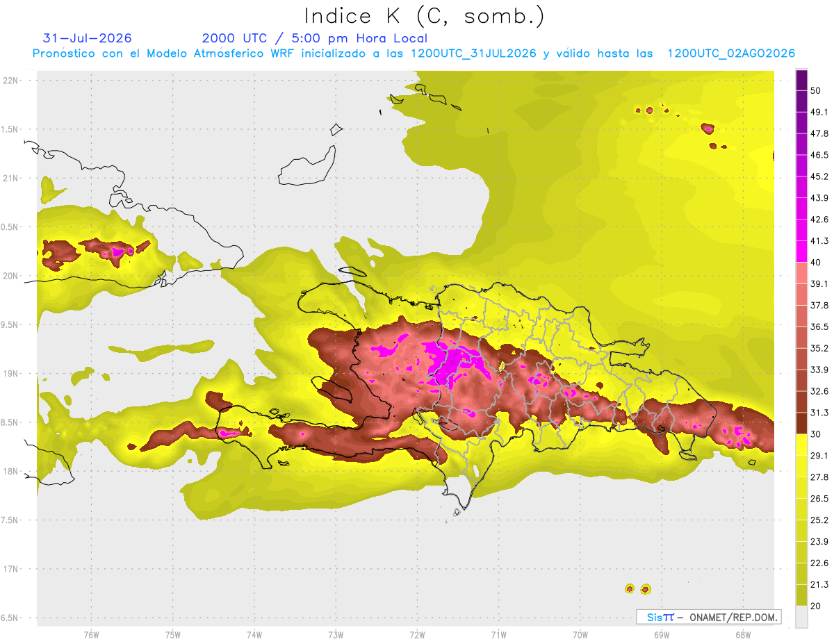Click the '75W' longitude axis label
Screen dimensions: 834x644
point(172,635)
